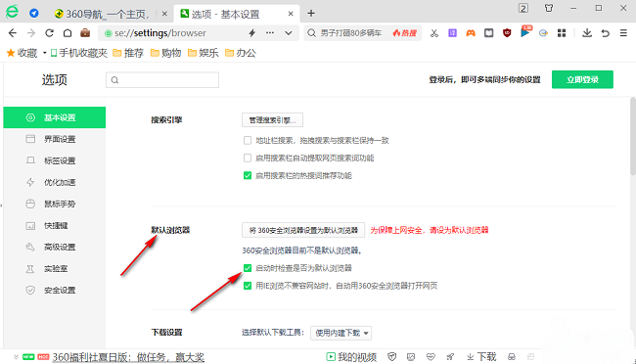Open the three-dots menu in address bar

[x=270, y=33]
